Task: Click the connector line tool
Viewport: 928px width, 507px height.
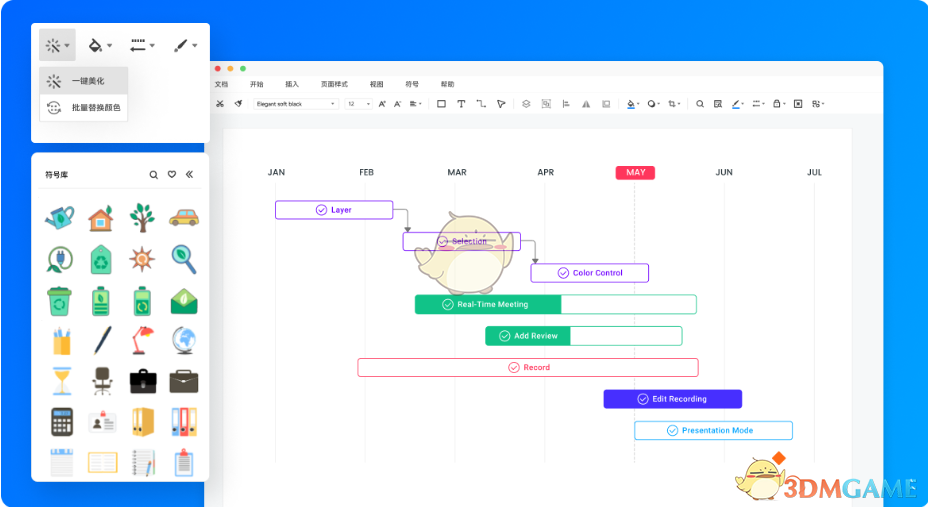Action: [x=481, y=104]
